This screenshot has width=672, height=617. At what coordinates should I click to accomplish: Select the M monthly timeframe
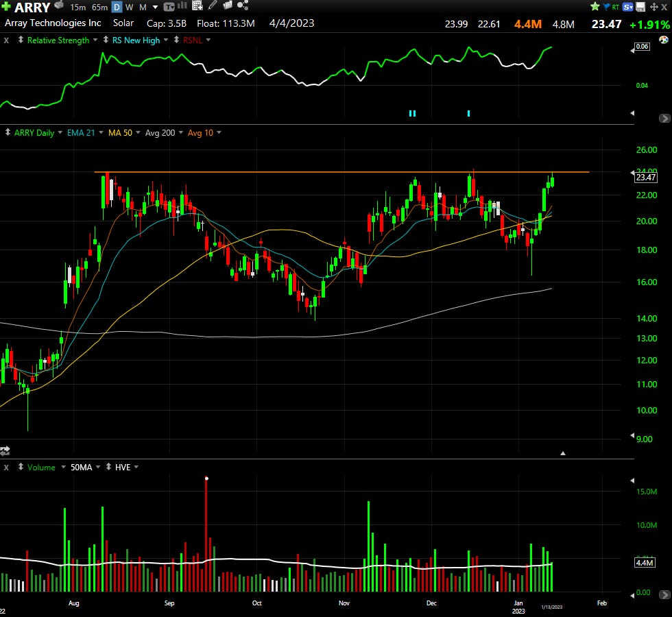click(143, 8)
